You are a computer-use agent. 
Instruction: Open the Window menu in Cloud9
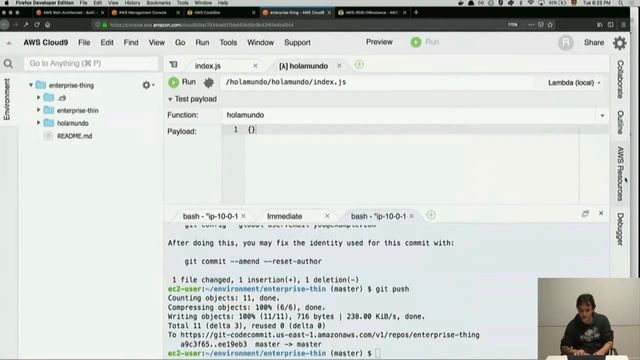(260, 42)
